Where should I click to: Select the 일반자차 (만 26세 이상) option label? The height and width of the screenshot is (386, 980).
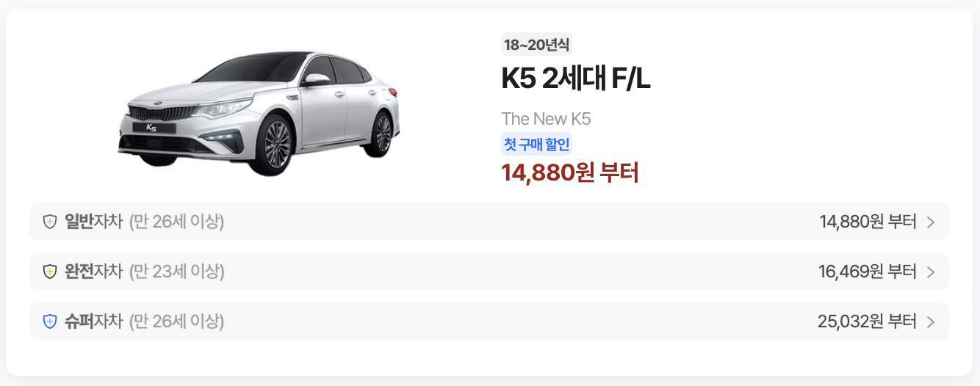144,222
